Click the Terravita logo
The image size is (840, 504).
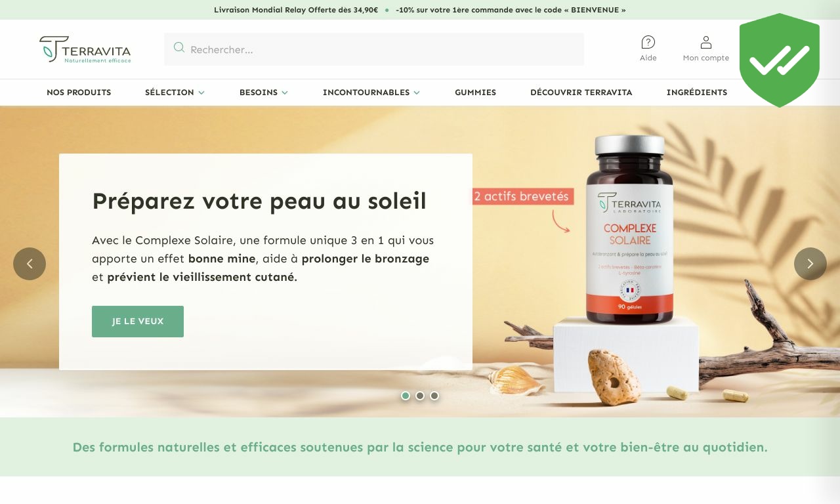point(85,49)
